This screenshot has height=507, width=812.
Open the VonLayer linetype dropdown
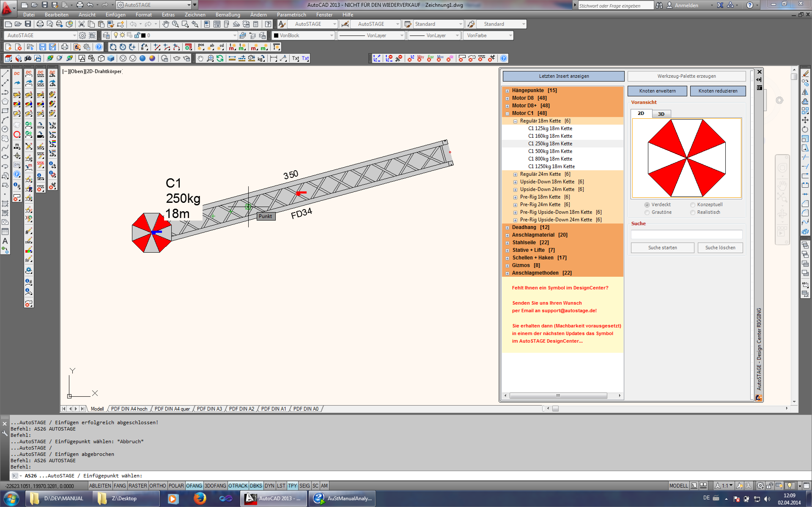(x=402, y=35)
